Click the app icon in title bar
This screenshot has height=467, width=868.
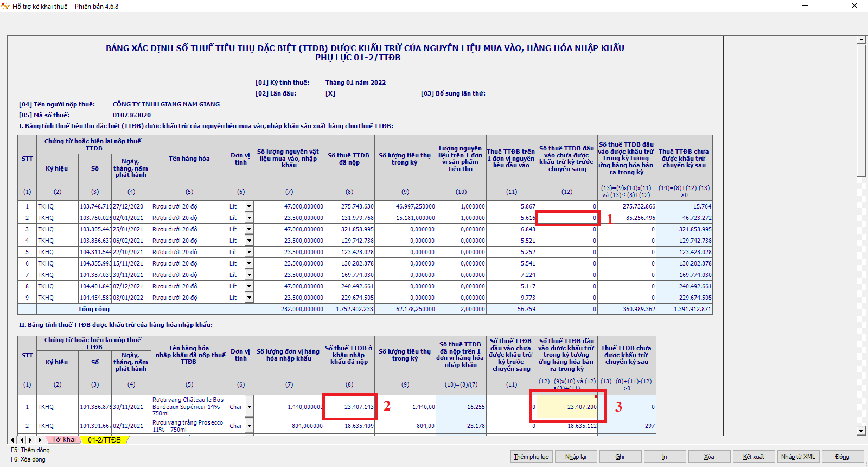[5, 6]
